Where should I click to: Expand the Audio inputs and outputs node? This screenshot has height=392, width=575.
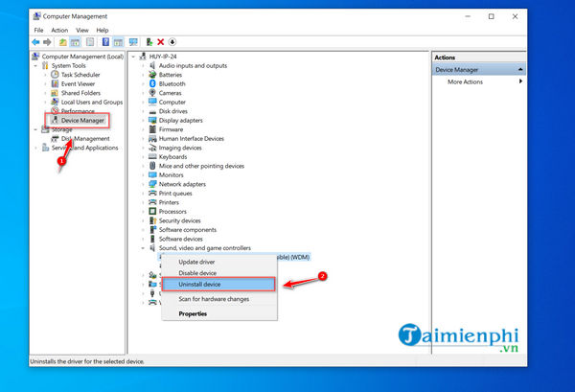coord(144,65)
